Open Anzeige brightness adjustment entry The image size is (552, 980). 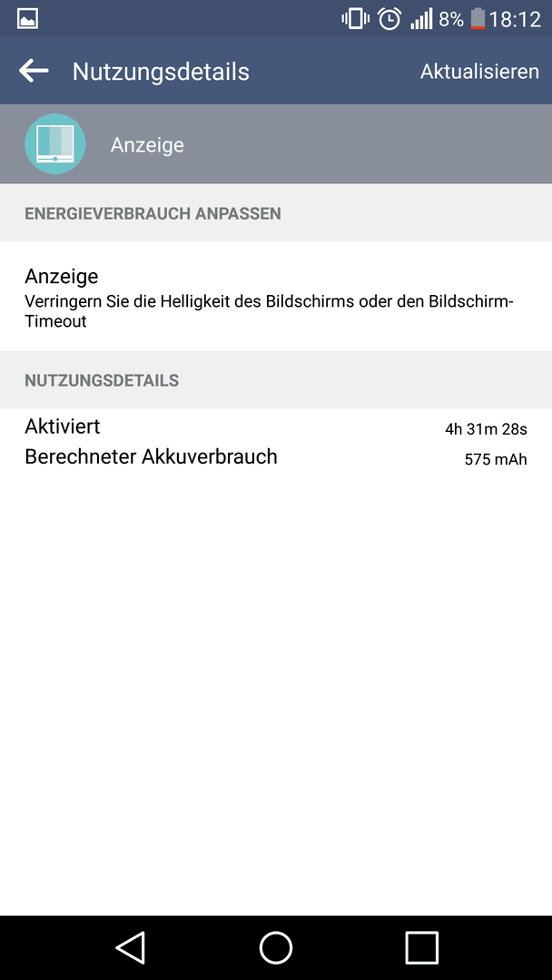coord(276,296)
